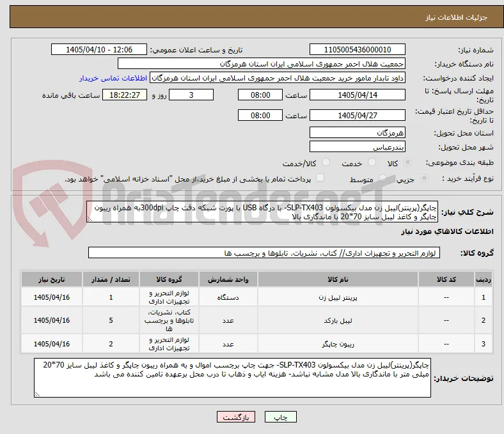Click the price validity date 1405/04/27
The height and width of the screenshot is (434, 504).
(x=358, y=115)
